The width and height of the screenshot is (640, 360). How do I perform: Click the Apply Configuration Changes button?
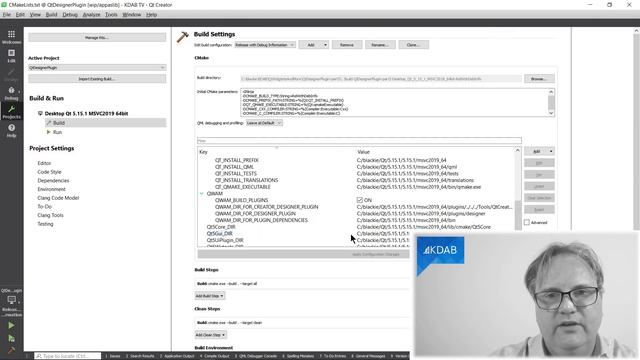tap(303, 254)
